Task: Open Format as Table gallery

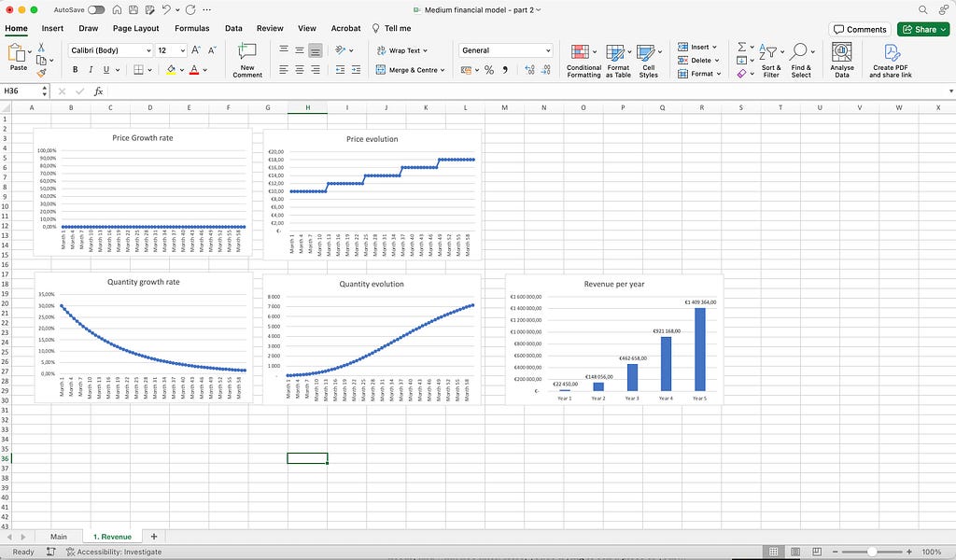Action: pos(618,61)
